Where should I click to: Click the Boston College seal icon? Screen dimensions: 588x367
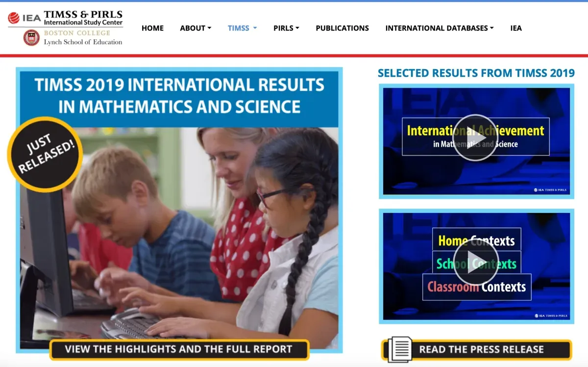[31, 38]
